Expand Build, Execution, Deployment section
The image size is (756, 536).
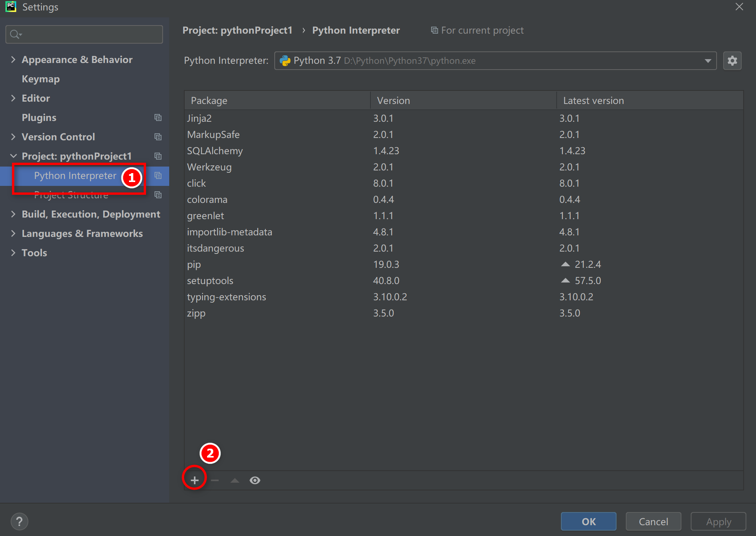tap(13, 214)
